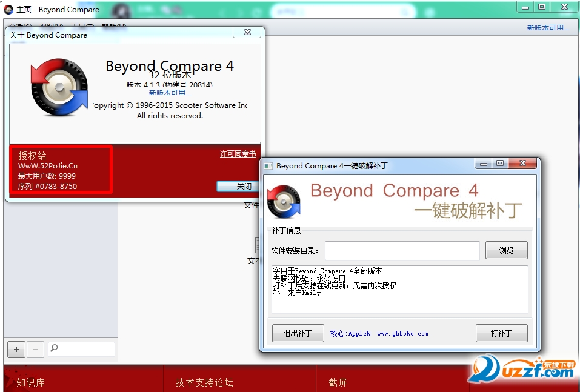580x392 pixels.
Task: Minimize the main Beyond Compare window
Action: (525, 7)
